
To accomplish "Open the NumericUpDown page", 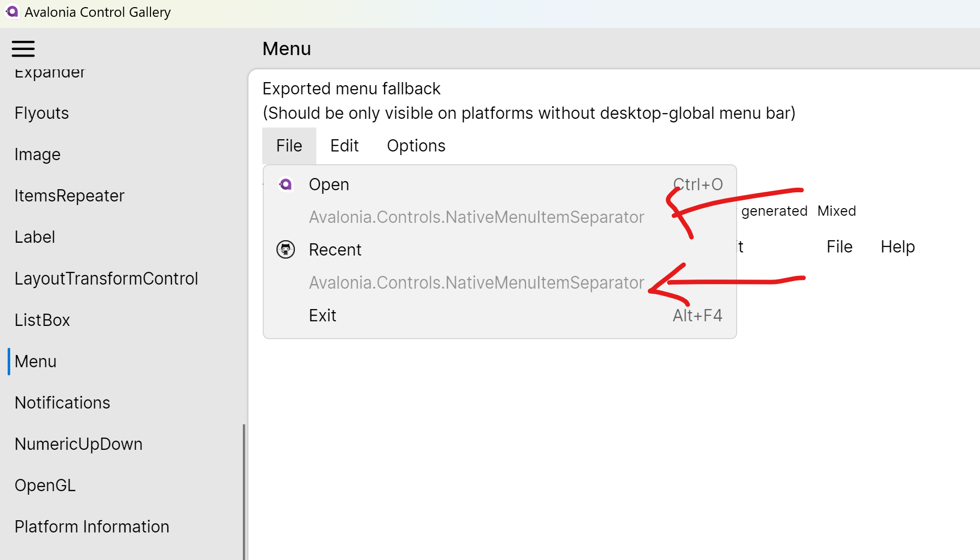I will coord(79,444).
